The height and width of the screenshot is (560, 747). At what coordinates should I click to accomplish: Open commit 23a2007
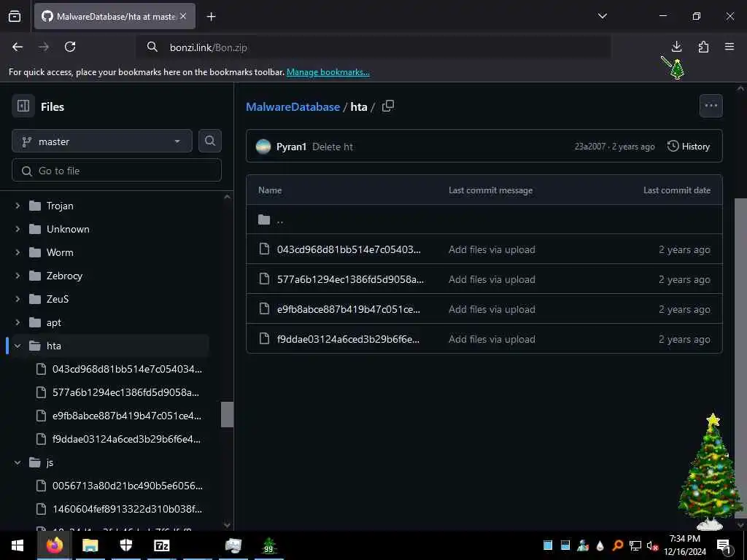(x=589, y=147)
